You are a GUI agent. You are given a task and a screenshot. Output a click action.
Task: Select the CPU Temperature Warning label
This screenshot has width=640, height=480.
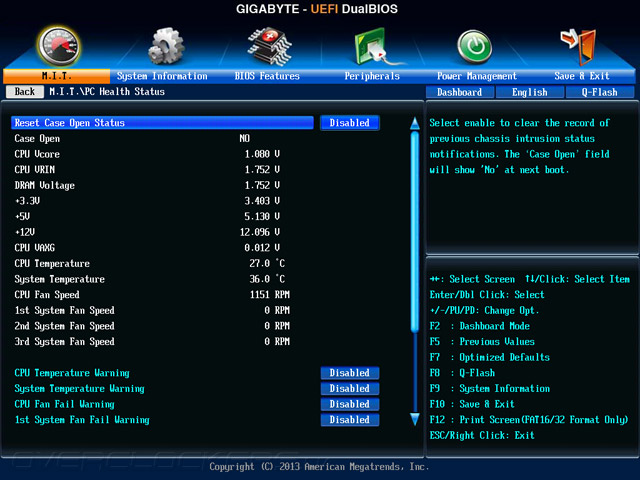[x=72, y=373]
